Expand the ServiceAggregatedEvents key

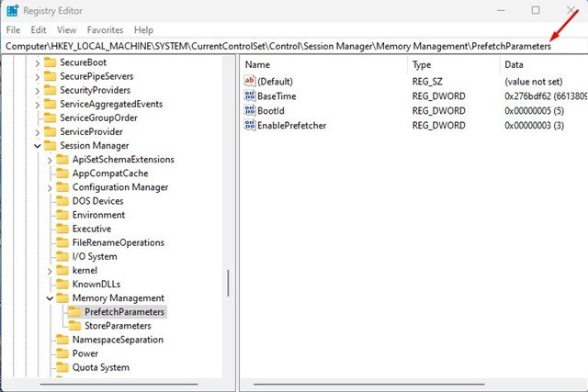[x=37, y=106]
